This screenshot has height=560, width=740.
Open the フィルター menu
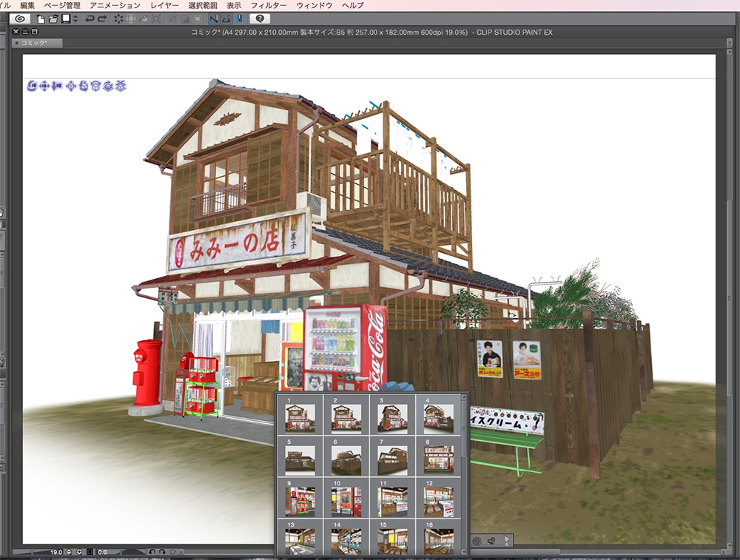(270, 4)
